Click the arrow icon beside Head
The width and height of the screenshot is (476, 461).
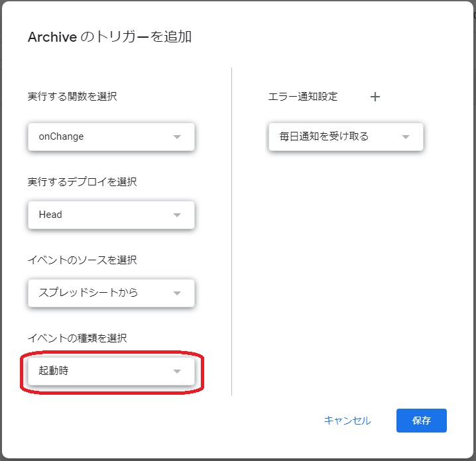pyautogui.click(x=177, y=215)
